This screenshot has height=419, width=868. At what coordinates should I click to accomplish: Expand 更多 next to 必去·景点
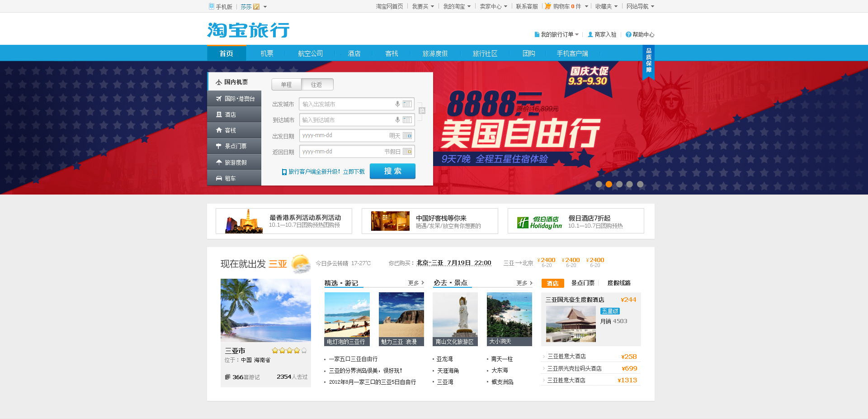coord(524,283)
